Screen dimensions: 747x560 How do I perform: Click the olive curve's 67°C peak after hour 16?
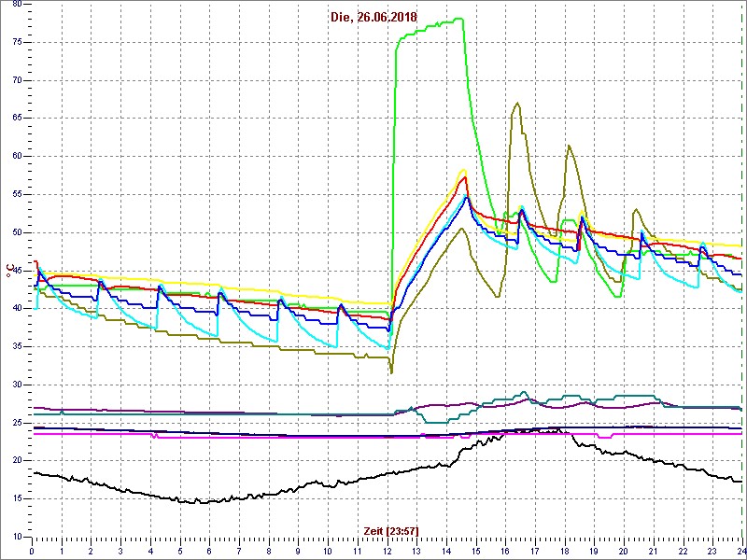click(x=517, y=103)
